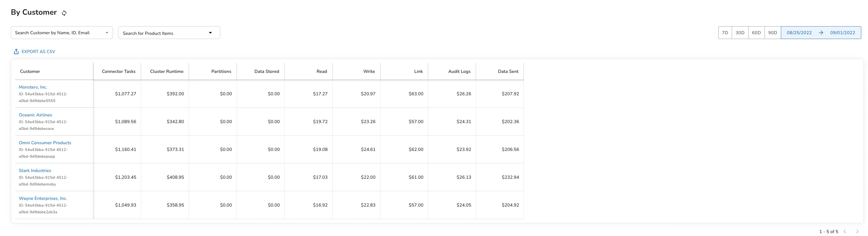The width and height of the screenshot is (868, 236).
Task: Switch to the 60D time range
Action: pyautogui.click(x=756, y=33)
